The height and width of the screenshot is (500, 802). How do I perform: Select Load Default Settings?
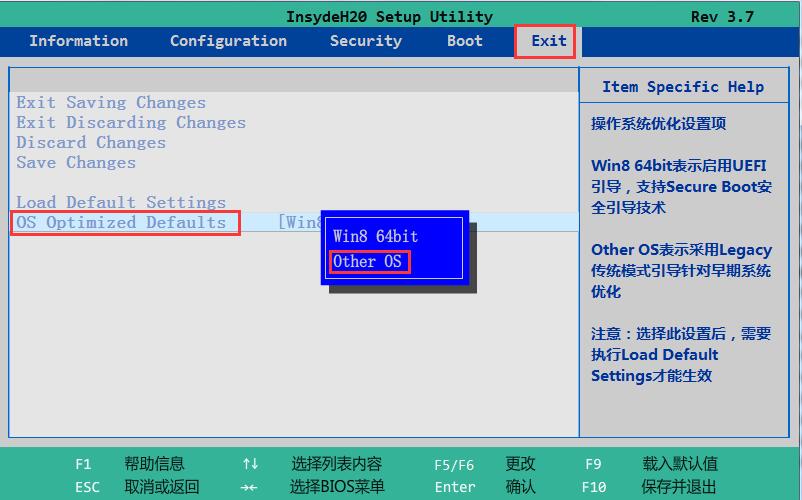[x=121, y=202]
